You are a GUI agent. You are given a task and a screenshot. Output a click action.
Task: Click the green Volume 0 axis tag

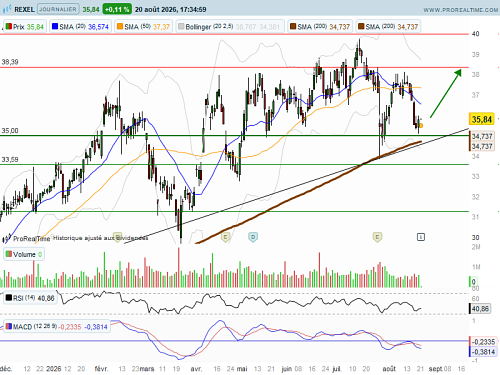(x=473, y=282)
